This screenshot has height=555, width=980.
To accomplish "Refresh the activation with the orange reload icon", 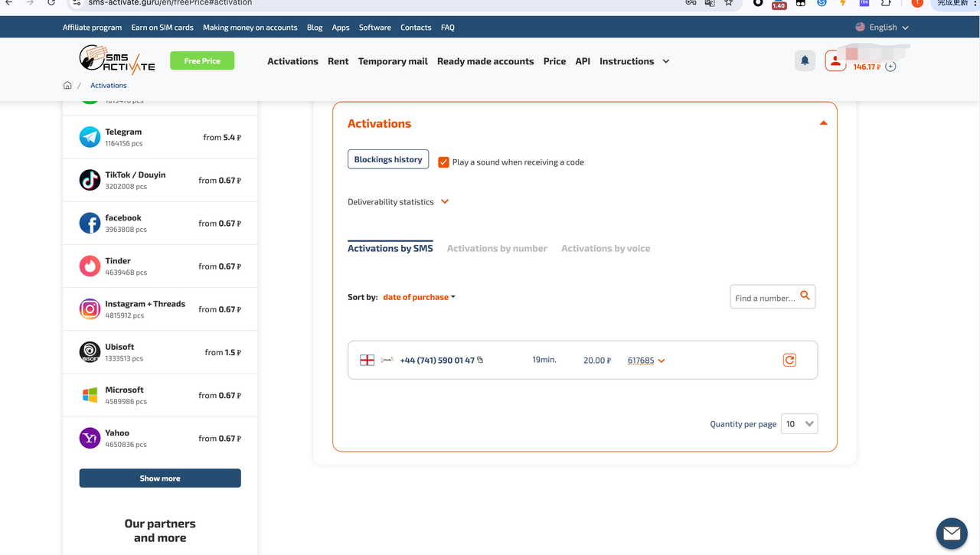I will [x=789, y=360].
